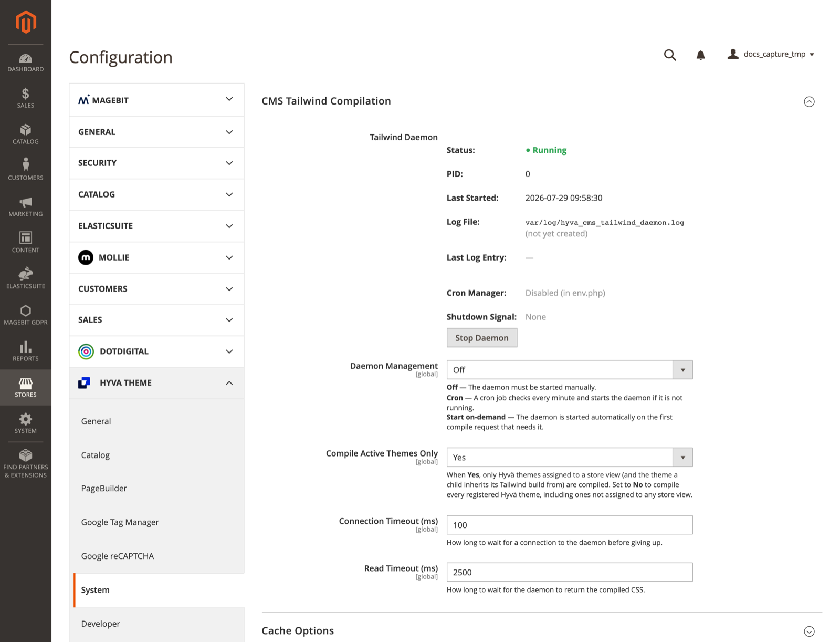
Task: Open the Reports sidebar menu
Action: 26,351
